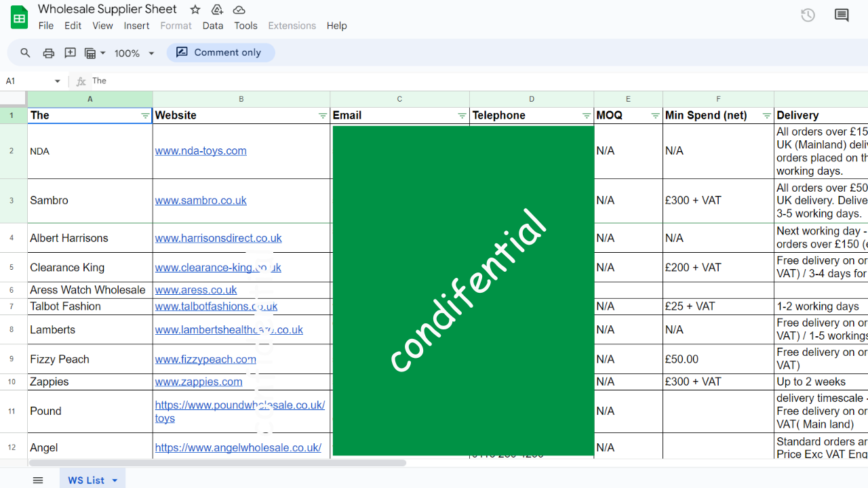Screen dimensions: 868x488
Task: Select the 'Aress Watch Wholesale' cell
Action: [90, 290]
